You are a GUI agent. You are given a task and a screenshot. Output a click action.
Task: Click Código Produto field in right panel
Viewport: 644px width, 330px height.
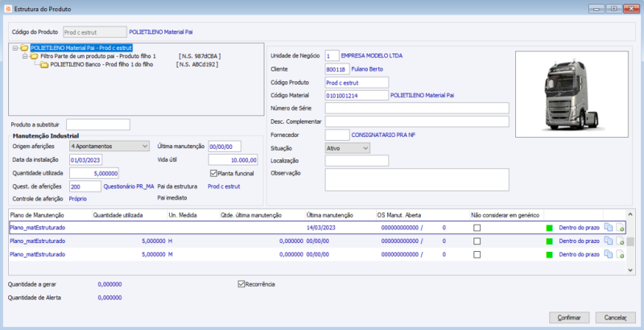pos(357,82)
